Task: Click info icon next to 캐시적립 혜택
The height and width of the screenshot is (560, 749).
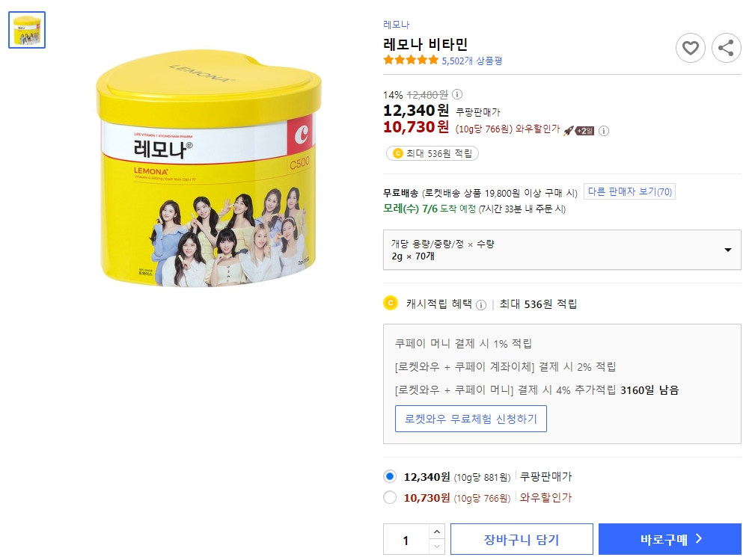Action: click(x=480, y=304)
